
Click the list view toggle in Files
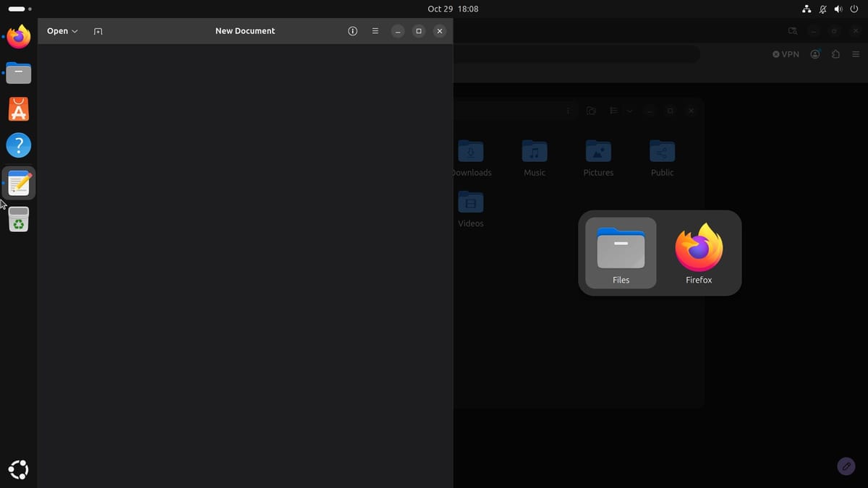pos(613,111)
